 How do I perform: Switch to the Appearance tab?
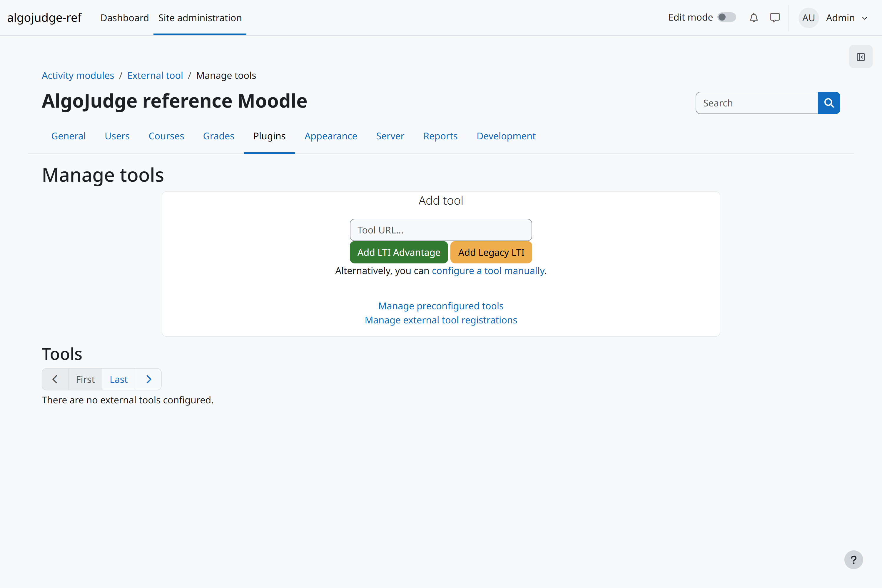331,136
